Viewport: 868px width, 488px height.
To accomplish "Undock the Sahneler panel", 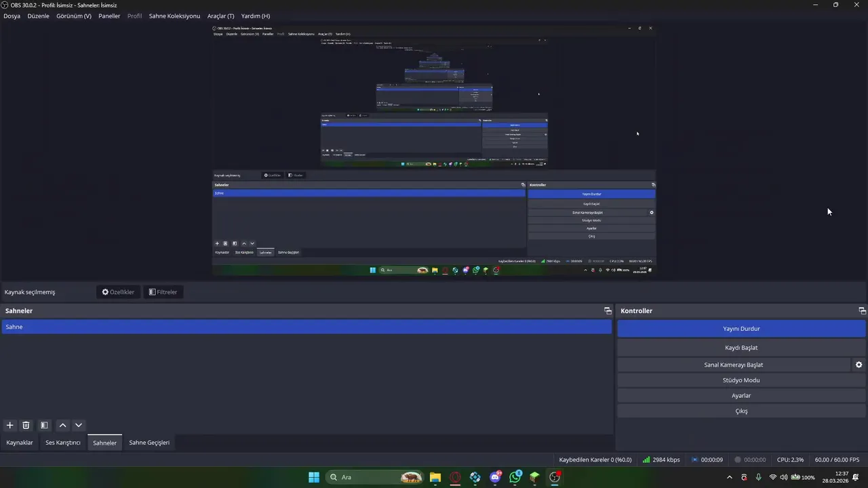I will click(608, 310).
